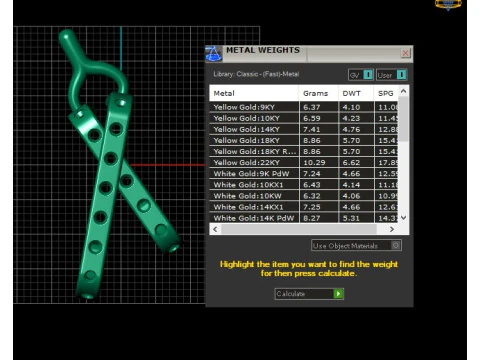Select the Yellow Gold:22KY row

[304, 162]
